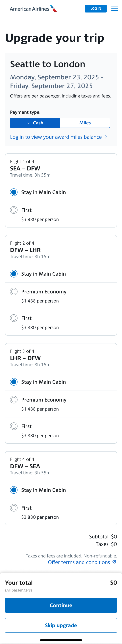Open the hamburger menu icon
This screenshot has width=122, height=644.
point(114,9)
